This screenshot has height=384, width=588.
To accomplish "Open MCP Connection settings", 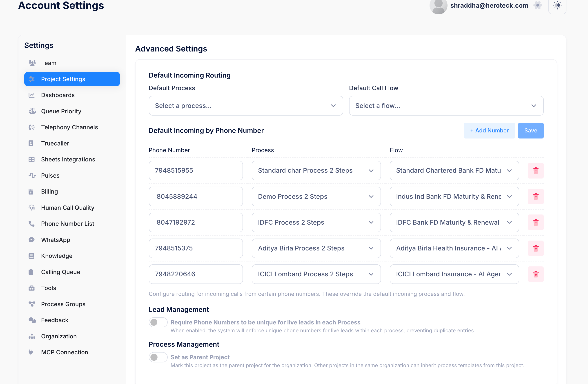I will [72, 352].
